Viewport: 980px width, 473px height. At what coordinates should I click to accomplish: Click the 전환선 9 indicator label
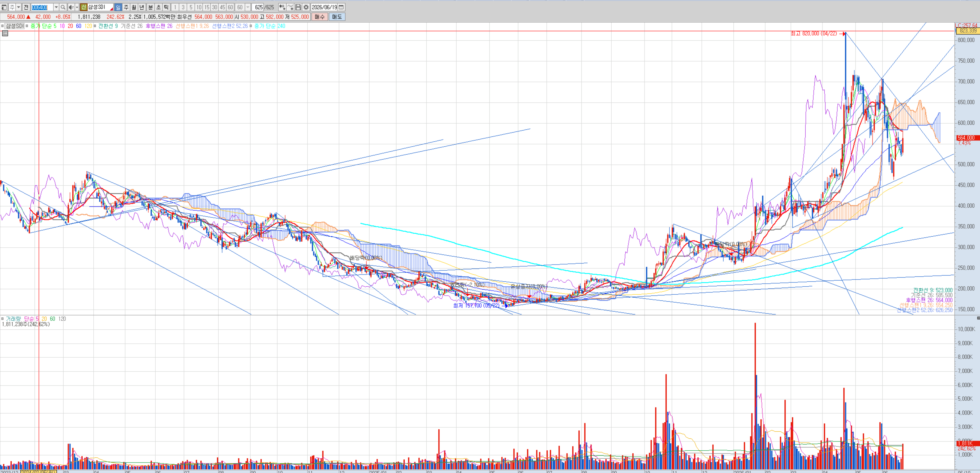coord(108,26)
